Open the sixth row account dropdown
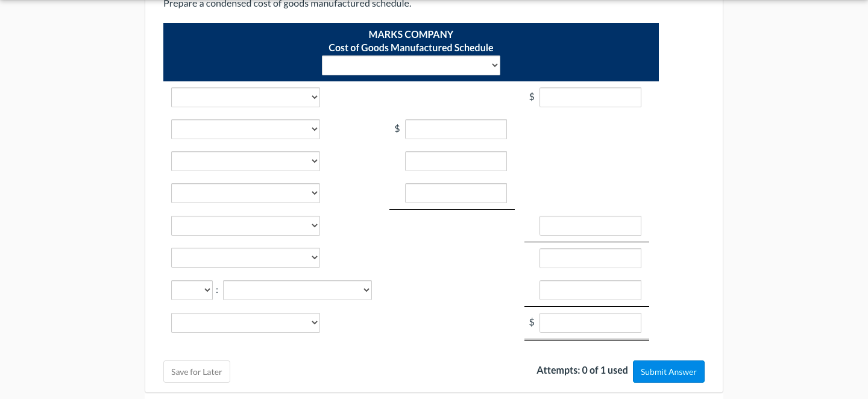Screen dimensions: 868x399 [245, 257]
